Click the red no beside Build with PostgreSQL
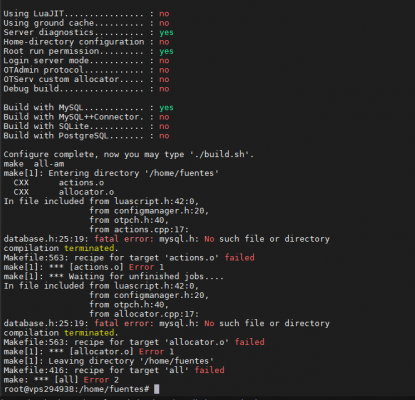415x400 pixels. tap(164, 136)
